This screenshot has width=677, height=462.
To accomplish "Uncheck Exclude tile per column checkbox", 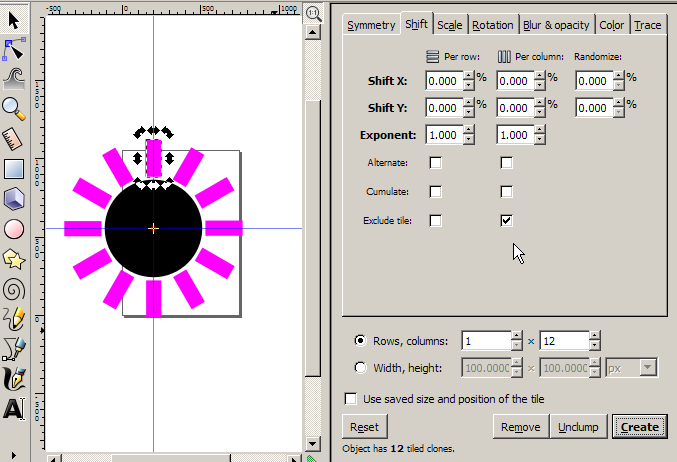I will pos(506,220).
